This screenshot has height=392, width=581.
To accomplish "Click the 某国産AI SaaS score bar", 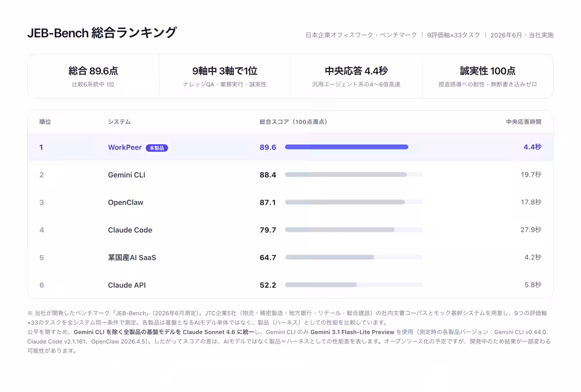I will click(x=353, y=257).
